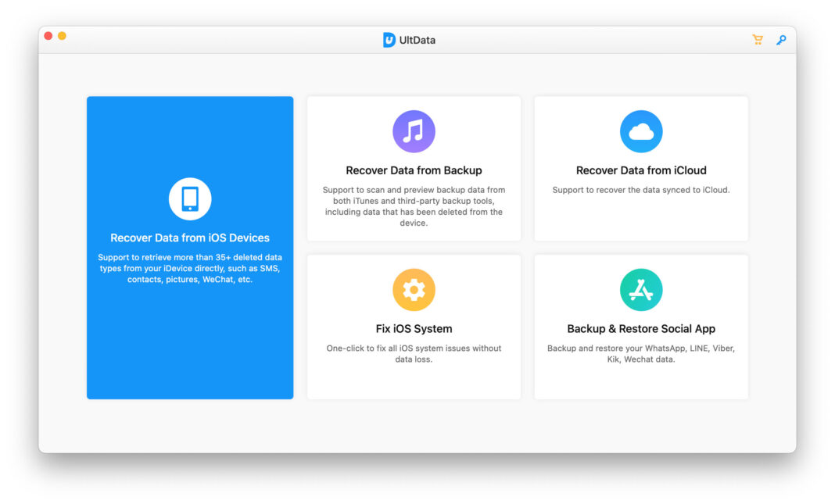
Task: Click the UltData logo in the title bar
Action: click(x=389, y=39)
